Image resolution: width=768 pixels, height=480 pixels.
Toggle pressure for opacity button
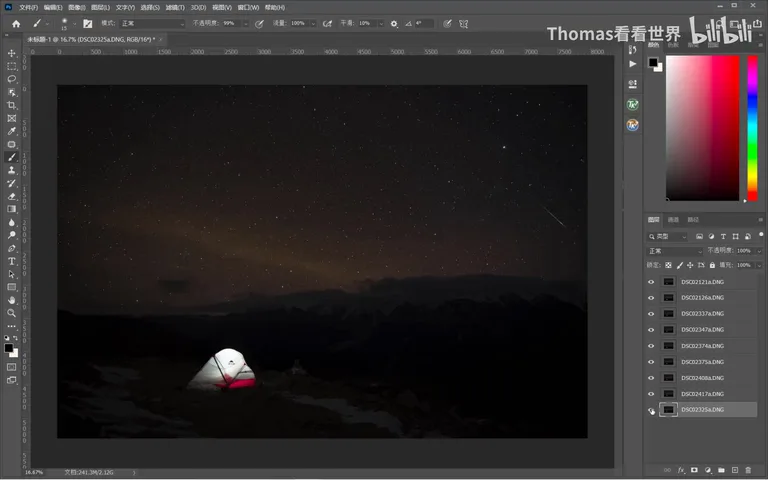click(260, 24)
